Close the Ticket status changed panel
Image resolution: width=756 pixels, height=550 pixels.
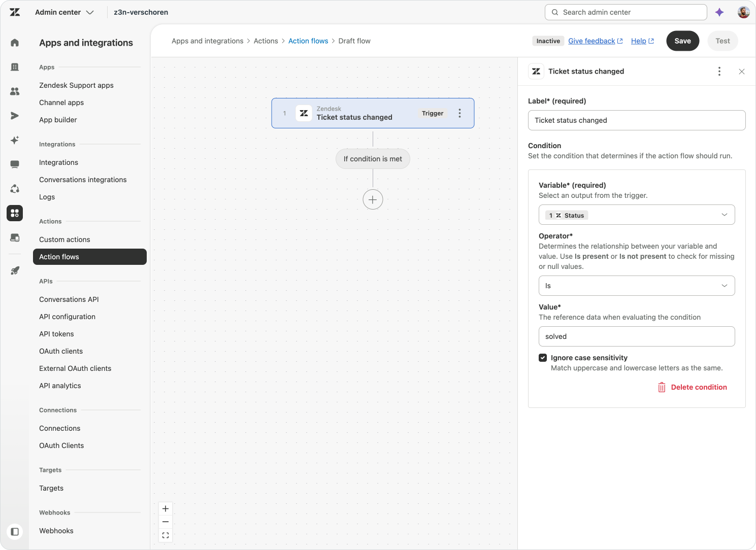point(742,72)
